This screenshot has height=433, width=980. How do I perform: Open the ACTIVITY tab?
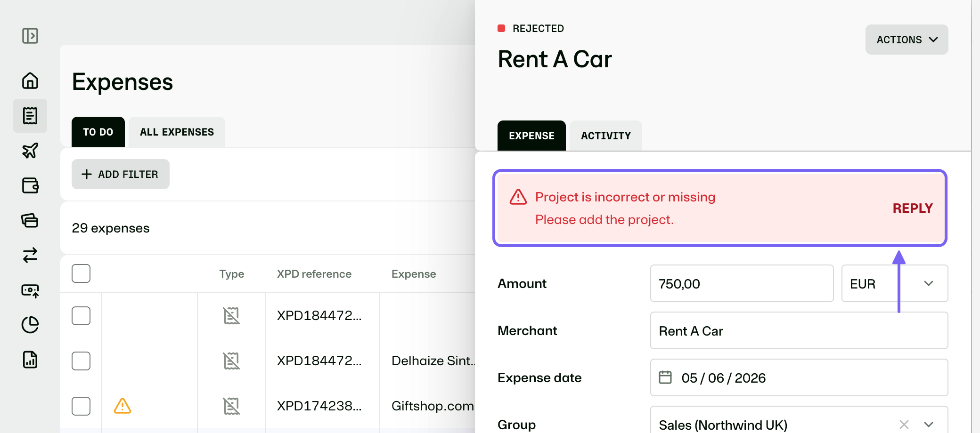click(x=605, y=136)
